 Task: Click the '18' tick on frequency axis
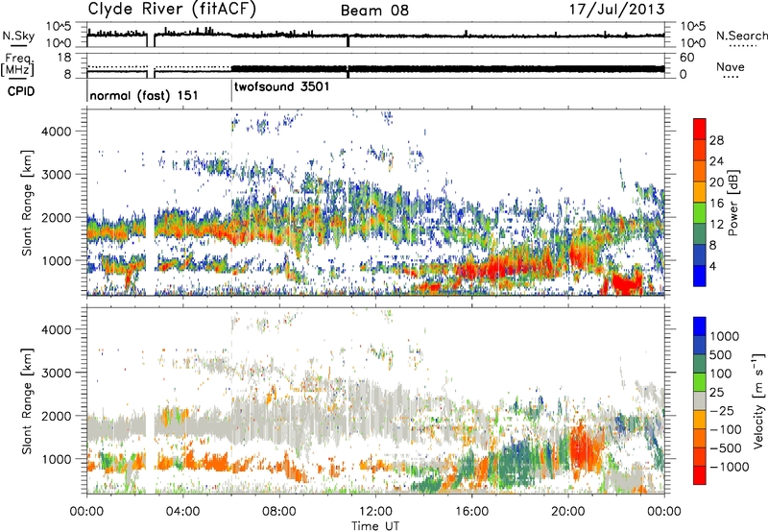(x=64, y=58)
